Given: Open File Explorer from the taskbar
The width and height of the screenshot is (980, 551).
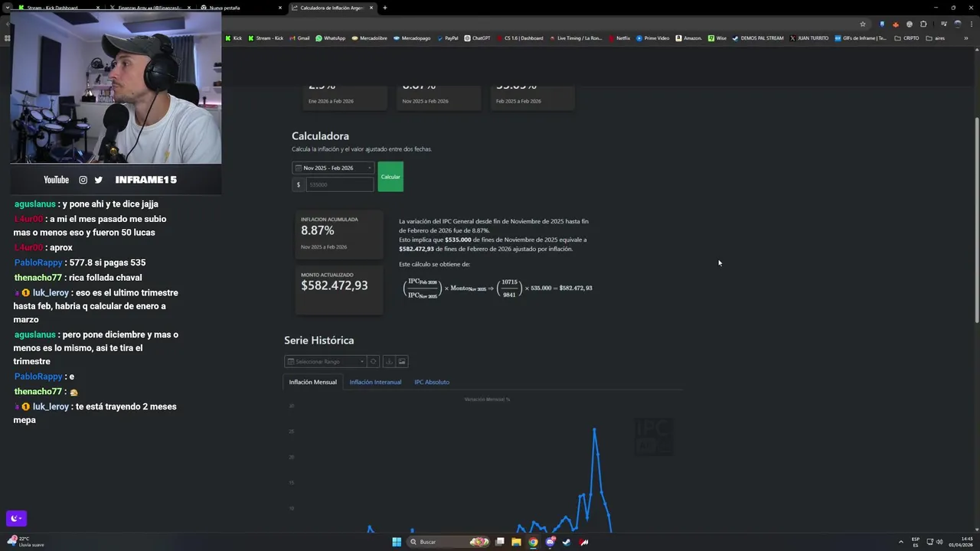Looking at the screenshot, I should (517, 542).
